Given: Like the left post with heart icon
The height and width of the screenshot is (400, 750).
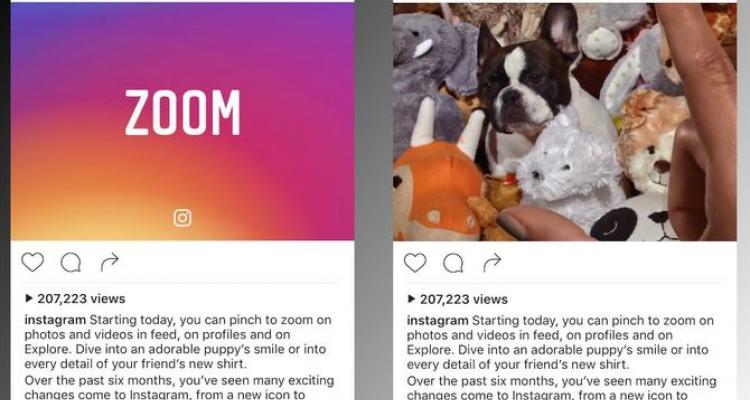Looking at the screenshot, I should pyautogui.click(x=33, y=262).
